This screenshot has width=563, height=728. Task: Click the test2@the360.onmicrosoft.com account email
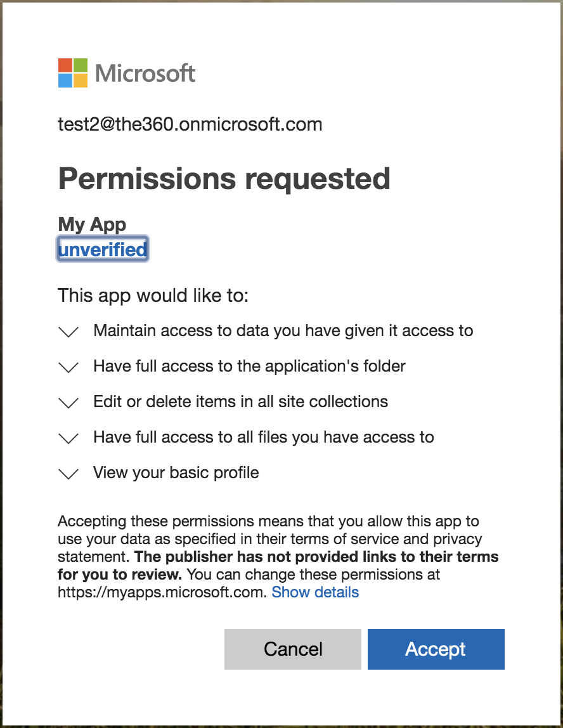[x=190, y=124]
